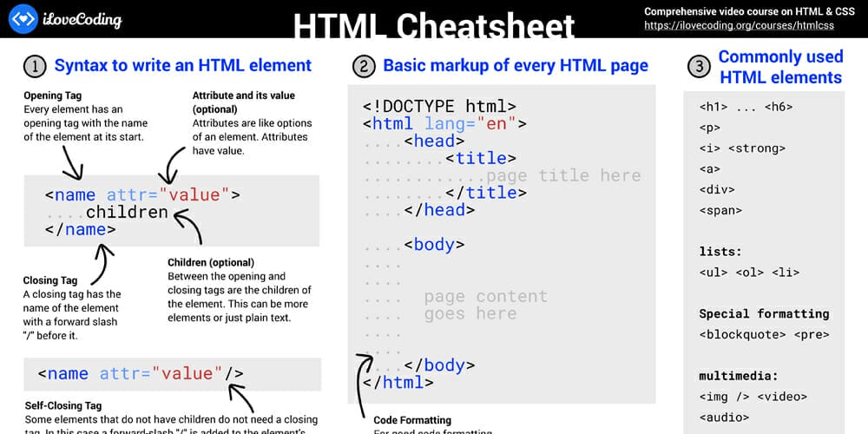Select the "HTML Cheatsheet" main title
Image resolution: width=868 pixels, height=434 pixels.
(x=433, y=26)
